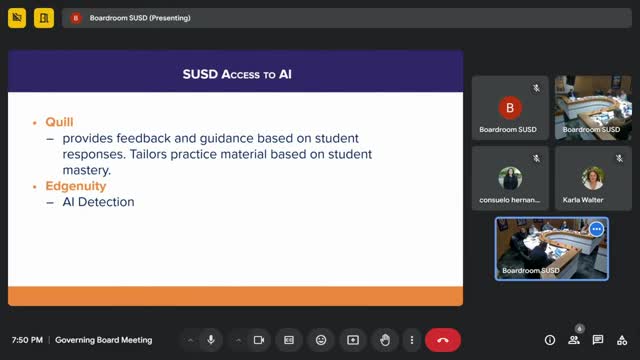Click muted mic icon on red B Boardroom tile

[536, 88]
